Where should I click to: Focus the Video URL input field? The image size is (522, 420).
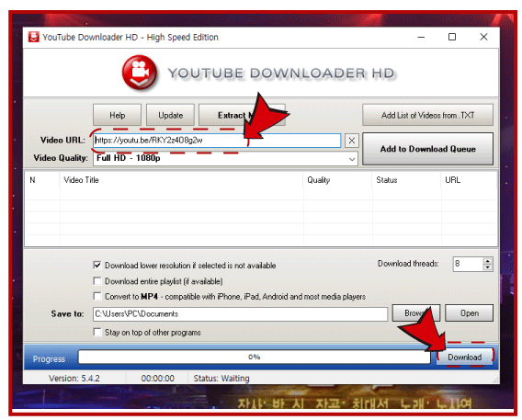[217, 141]
